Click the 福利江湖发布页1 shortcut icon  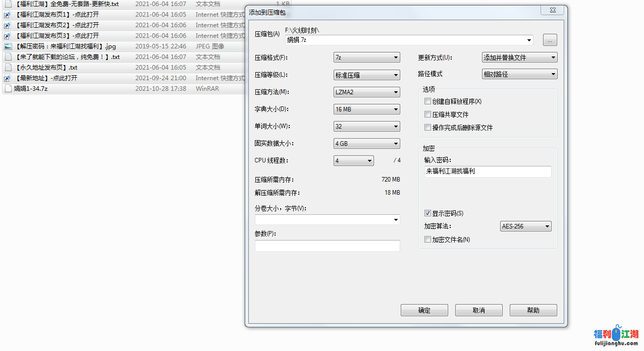point(8,15)
